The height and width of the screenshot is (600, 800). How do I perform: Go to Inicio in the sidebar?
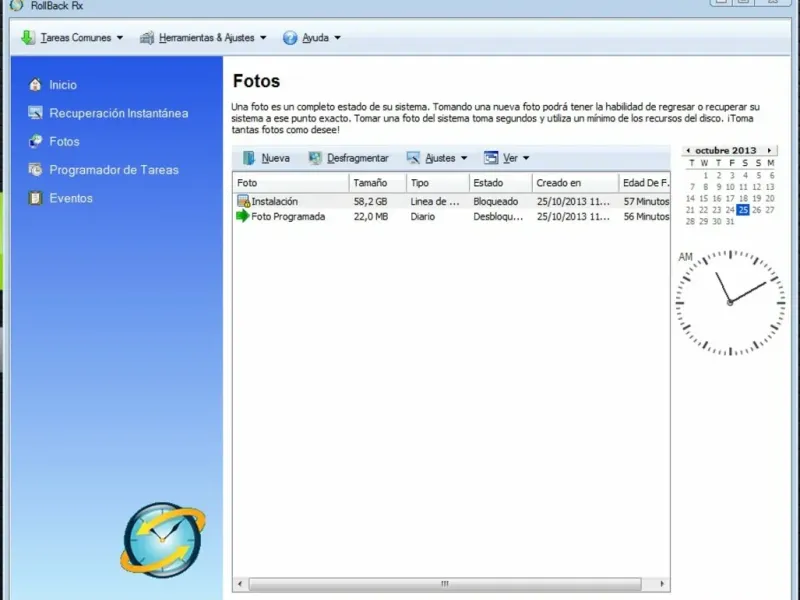63,85
